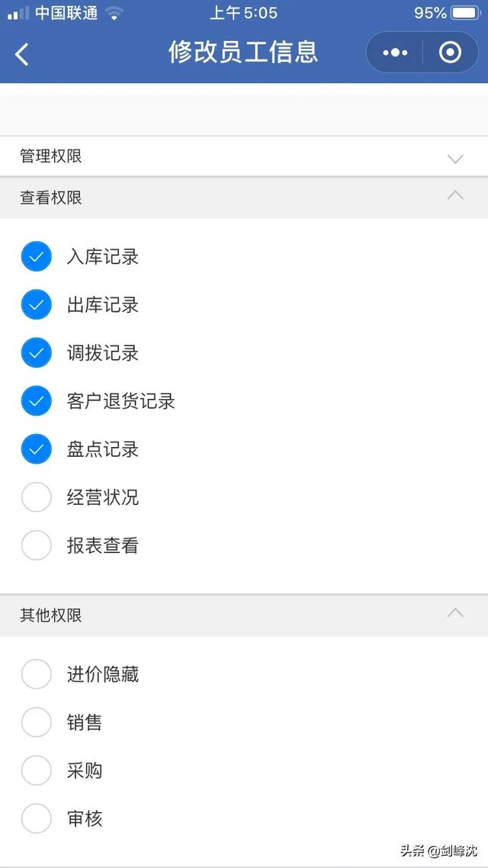Tap the mini program close target icon
The image size is (488, 868).
coord(451,53)
